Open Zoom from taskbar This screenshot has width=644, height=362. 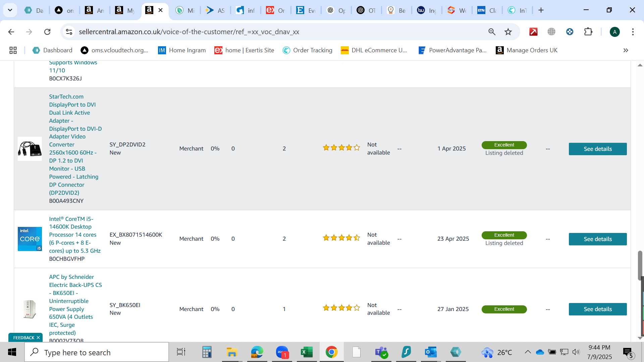(x=282, y=352)
